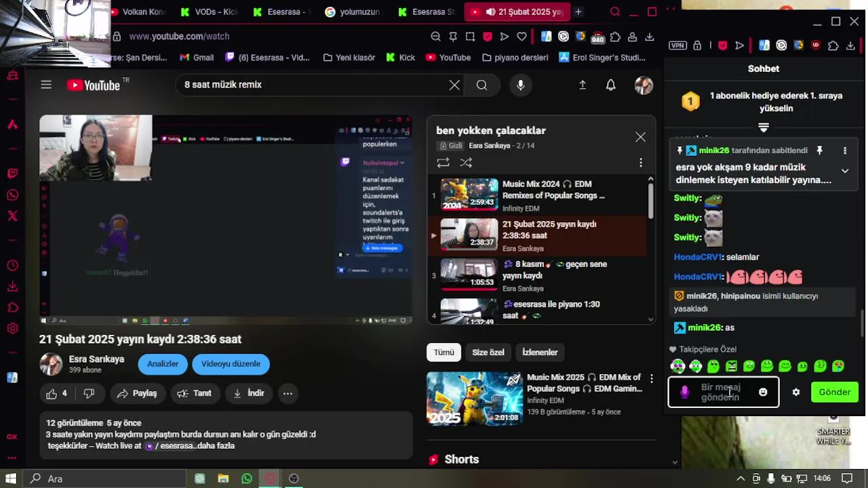
Task: Click zoom-out magnifier in address bar
Action: (436, 37)
